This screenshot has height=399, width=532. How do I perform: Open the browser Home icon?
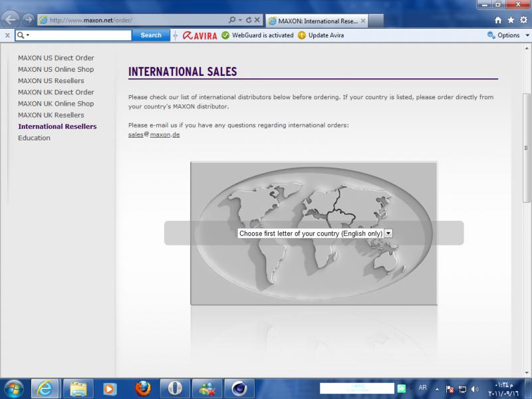pos(497,21)
